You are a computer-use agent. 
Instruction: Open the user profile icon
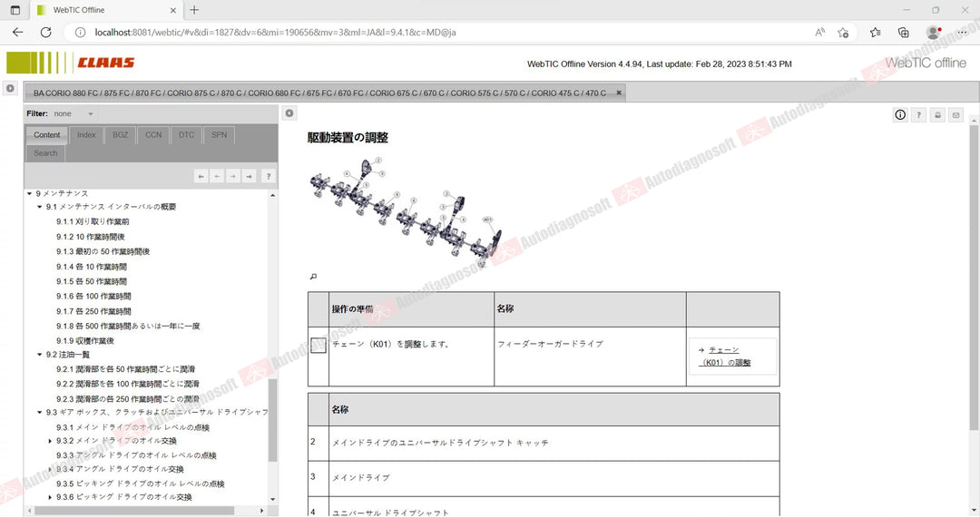click(x=933, y=33)
